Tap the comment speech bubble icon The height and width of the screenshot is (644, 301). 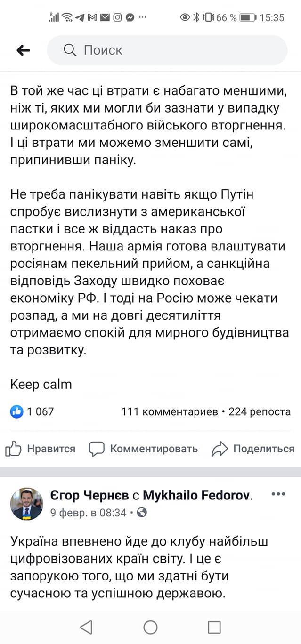(97, 449)
